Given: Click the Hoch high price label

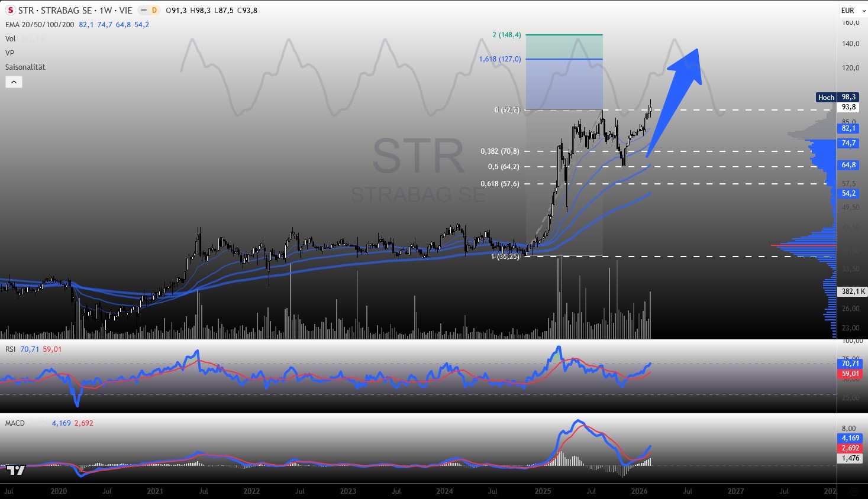Looking at the screenshot, I should pos(826,97).
